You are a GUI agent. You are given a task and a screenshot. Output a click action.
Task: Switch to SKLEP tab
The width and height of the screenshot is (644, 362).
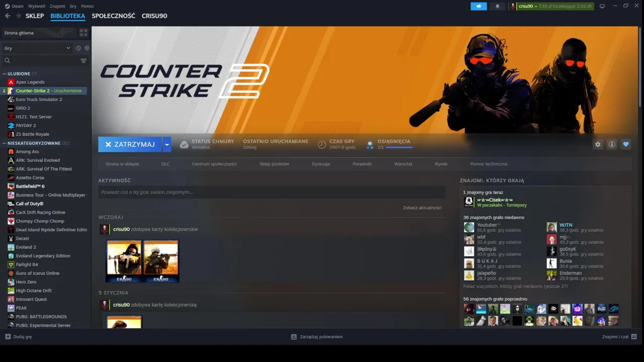[35, 16]
